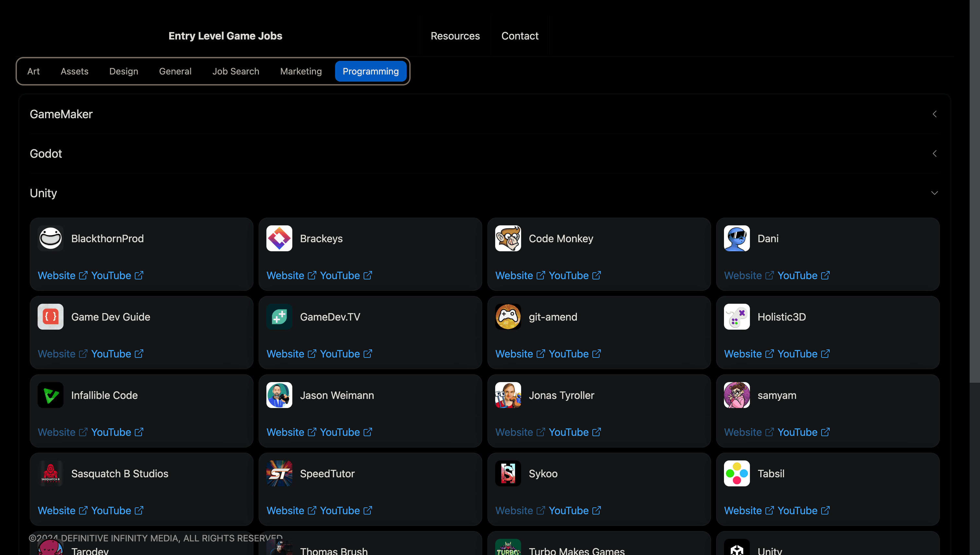Click the Tabsil colored dots icon
The height and width of the screenshot is (555, 980).
[736, 473]
